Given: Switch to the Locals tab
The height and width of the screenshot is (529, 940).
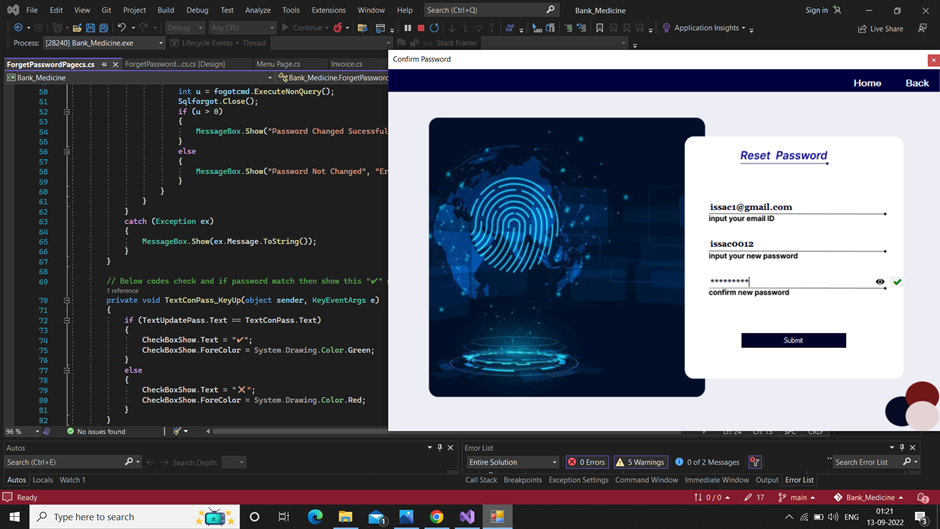Looking at the screenshot, I should point(43,480).
